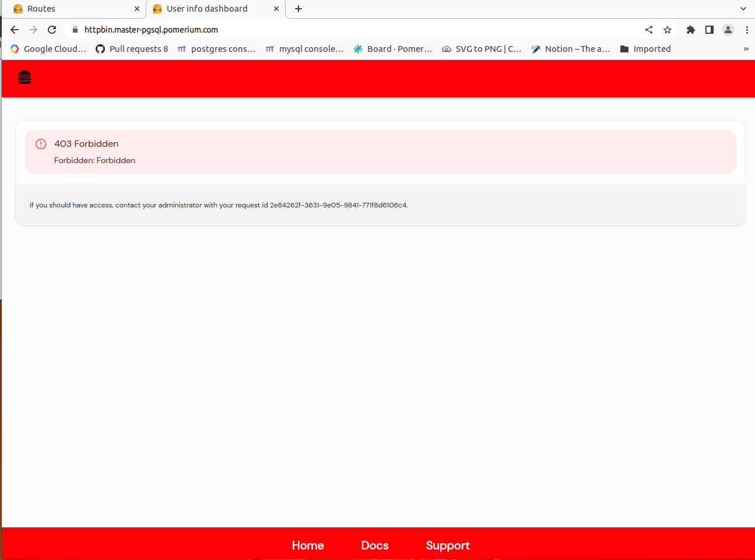Viewport: 755px width, 560px height.
Task: Open the three-dot browser menu
Action: coord(747,29)
